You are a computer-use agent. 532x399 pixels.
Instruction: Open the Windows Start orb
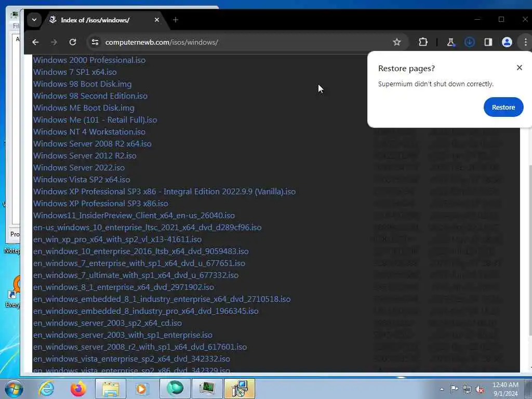click(14, 389)
